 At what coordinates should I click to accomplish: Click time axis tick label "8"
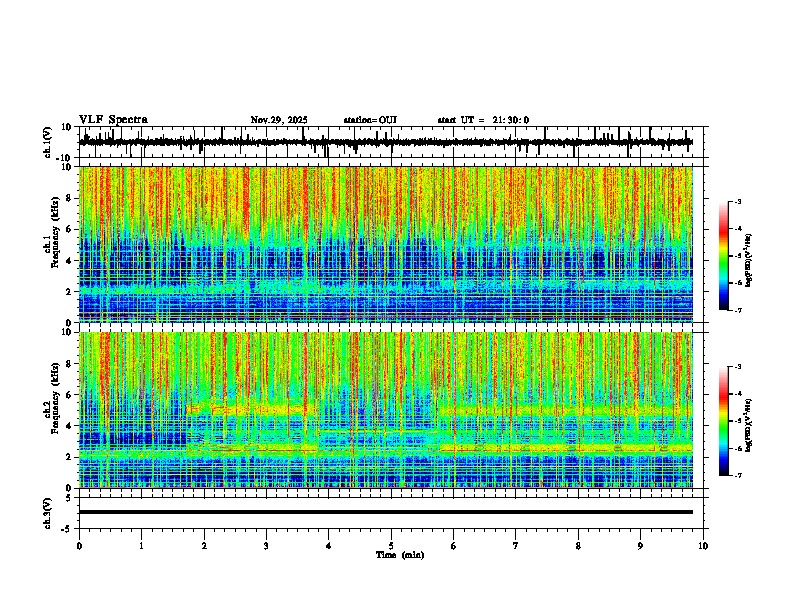(x=578, y=546)
